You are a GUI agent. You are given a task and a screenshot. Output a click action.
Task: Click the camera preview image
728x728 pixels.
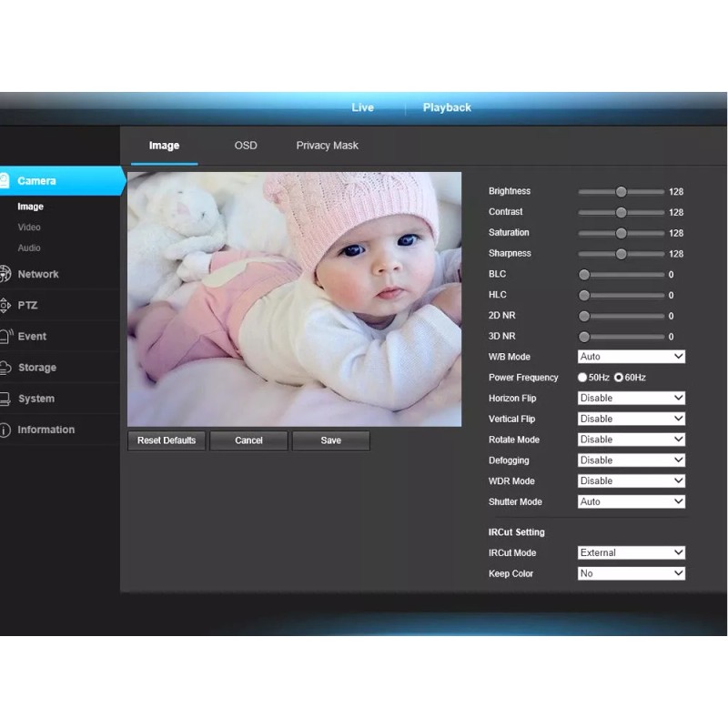(294, 298)
